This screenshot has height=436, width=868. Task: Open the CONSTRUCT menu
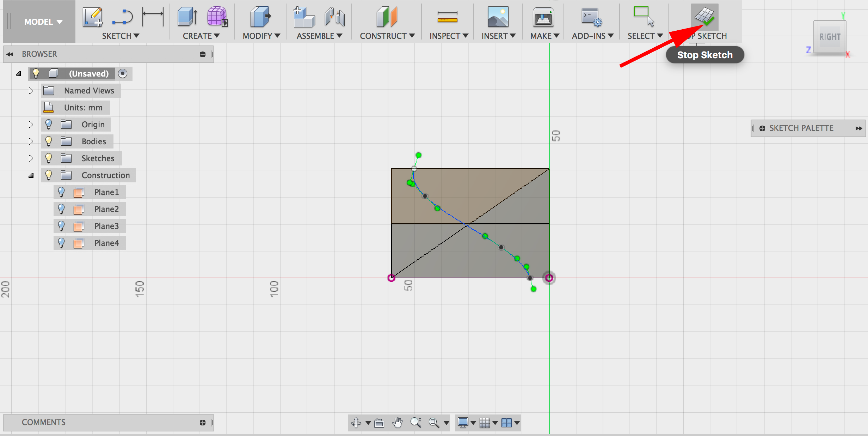tap(387, 36)
